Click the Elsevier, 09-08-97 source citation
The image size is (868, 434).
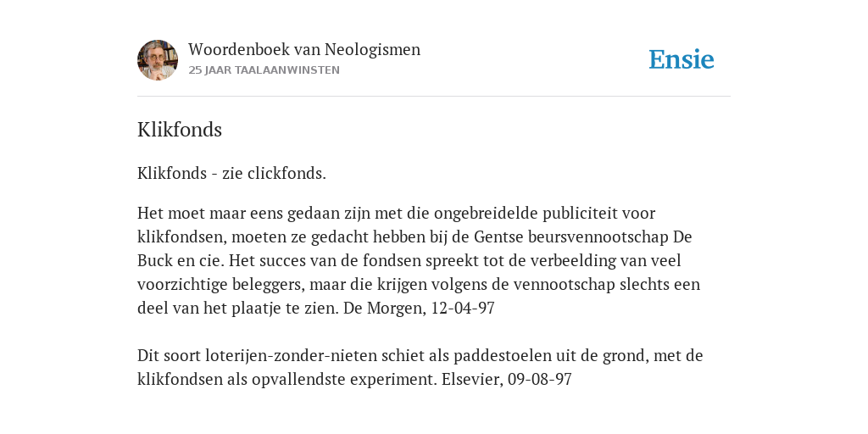pyautogui.click(x=507, y=379)
